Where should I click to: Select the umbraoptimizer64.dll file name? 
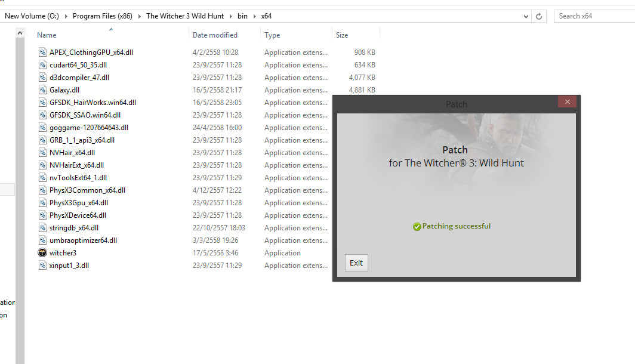83,240
